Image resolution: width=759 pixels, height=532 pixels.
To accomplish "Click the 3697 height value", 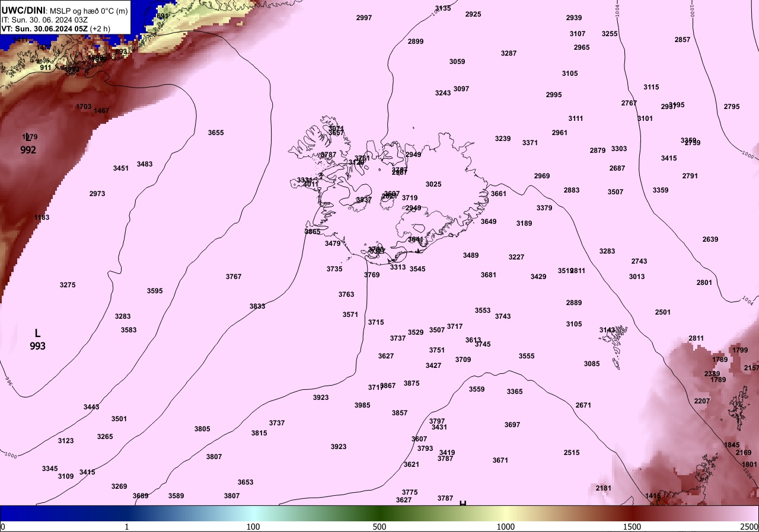I will tap(512, 425).
